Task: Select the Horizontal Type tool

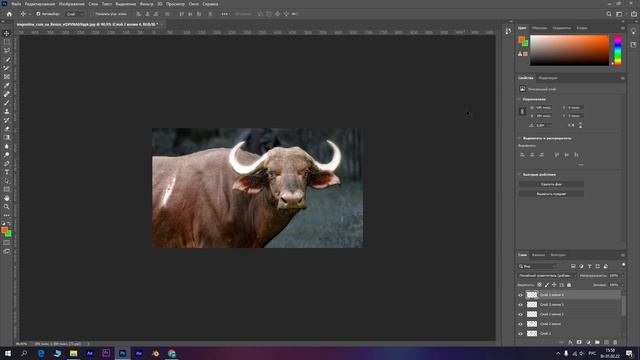Action: [x=7, y=172]
